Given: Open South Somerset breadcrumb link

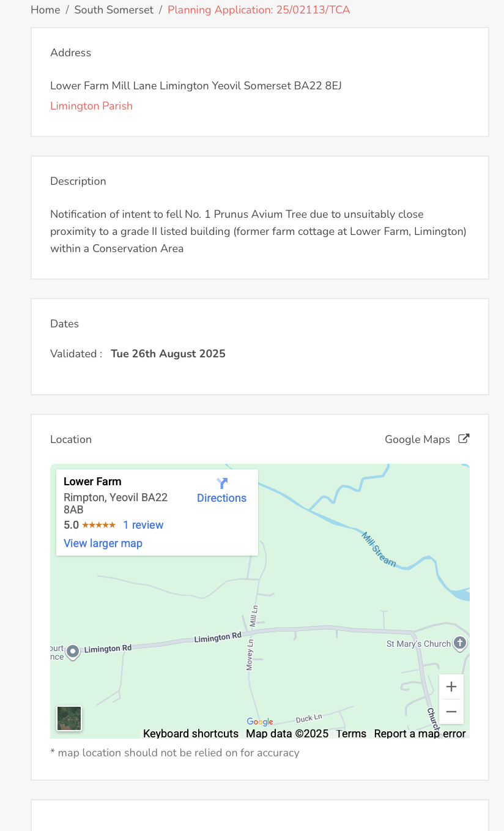Looking at the screenshot, I should (x=114, y=10).
